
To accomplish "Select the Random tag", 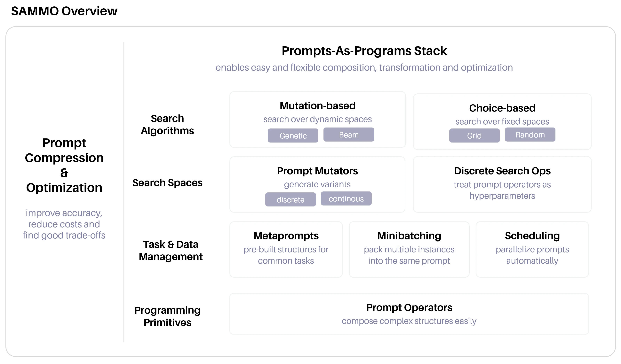I will click(530, 135).
